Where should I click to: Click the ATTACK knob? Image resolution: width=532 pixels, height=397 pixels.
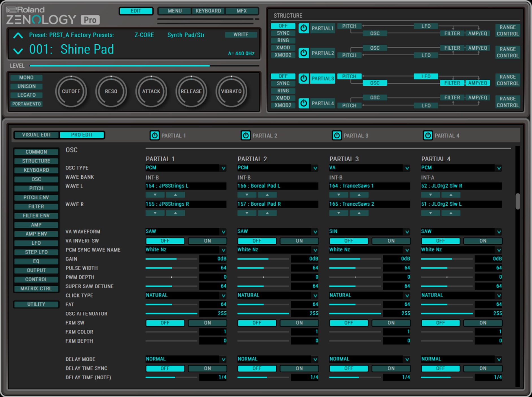pos(151,91)
